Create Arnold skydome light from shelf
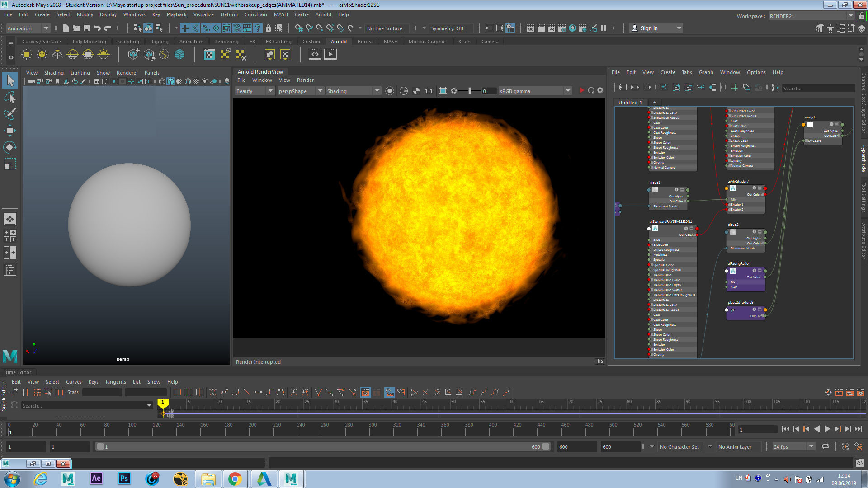This screenshot has height=488, width=868. pyautogui.click(x=73, y=55)
